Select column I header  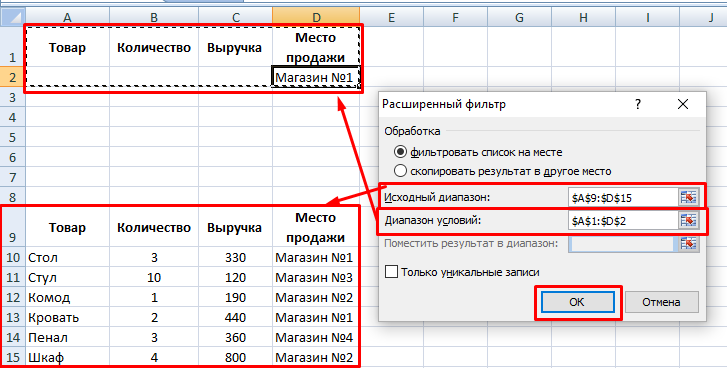point(647,18)
